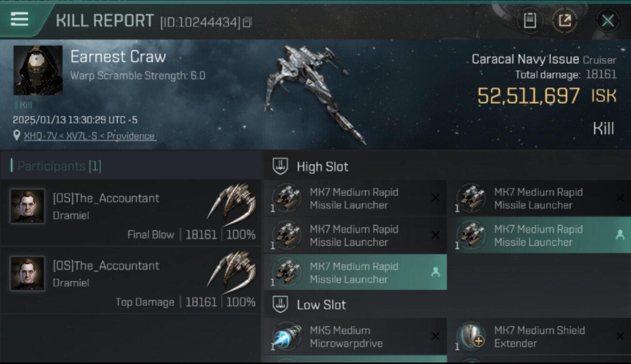Select MK7 Medium Shield Extender module
The width and height of the screenshot is (631, 364).
539,337
